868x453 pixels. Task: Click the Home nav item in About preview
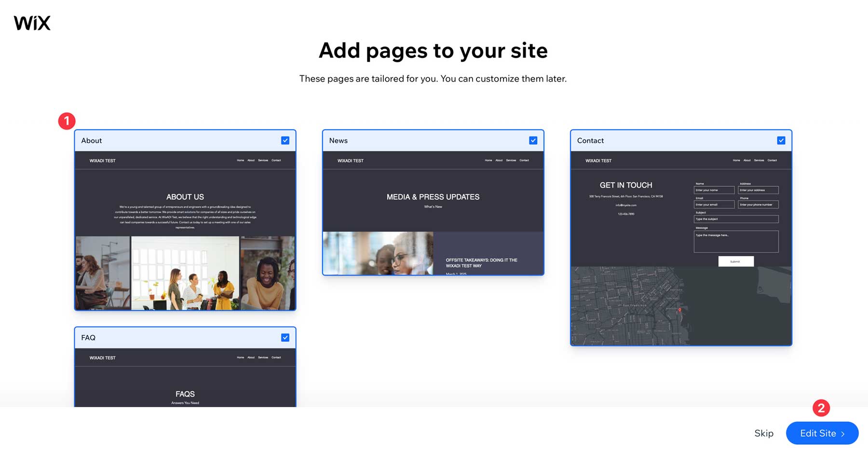point(240,160)
